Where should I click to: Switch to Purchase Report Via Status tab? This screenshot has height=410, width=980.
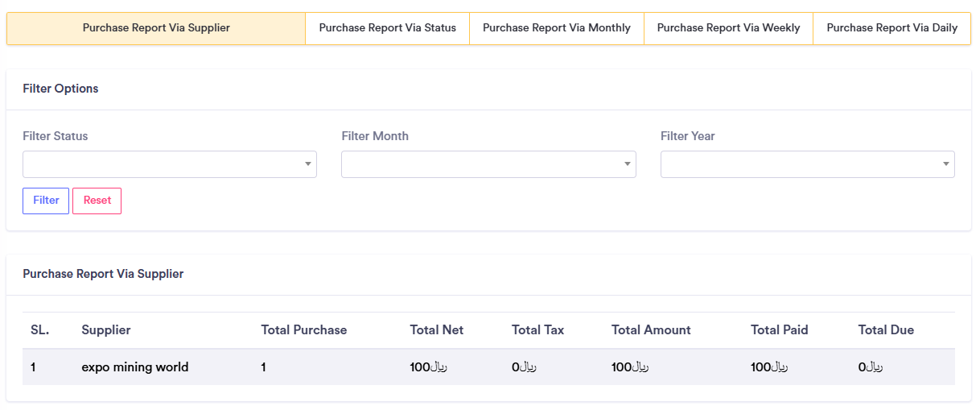[387, 28]
